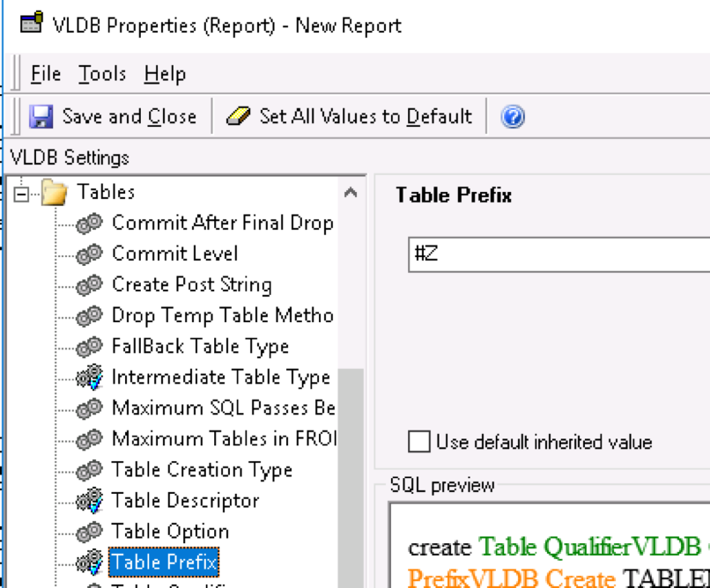
Task: Click the Maximum SQL Passes setting icon
Action: click(90, 408)
